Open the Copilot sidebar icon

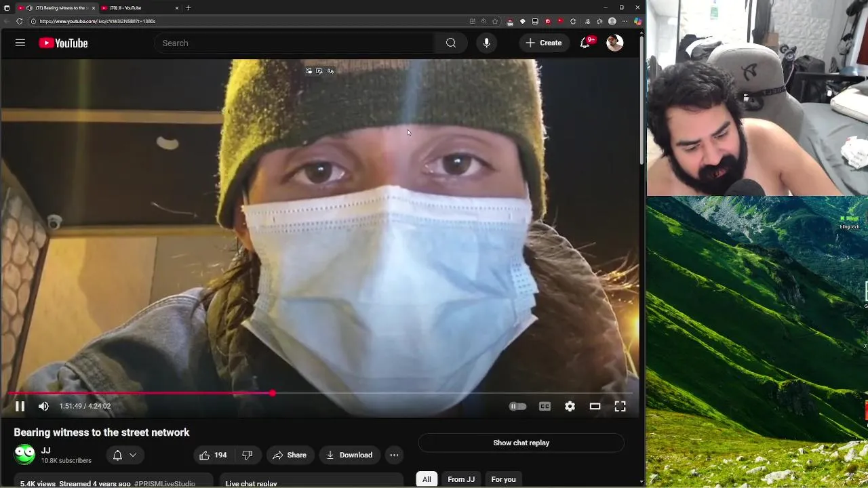click(637, 21)
